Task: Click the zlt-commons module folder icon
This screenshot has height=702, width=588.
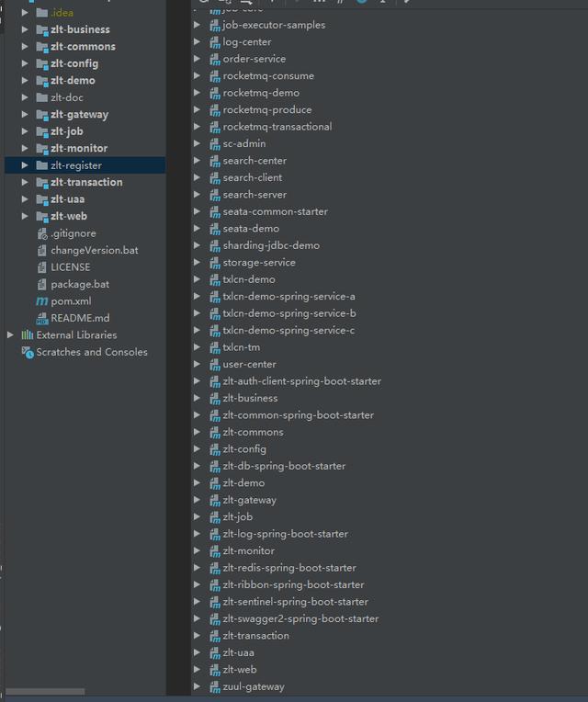Action: click(42, 47)
